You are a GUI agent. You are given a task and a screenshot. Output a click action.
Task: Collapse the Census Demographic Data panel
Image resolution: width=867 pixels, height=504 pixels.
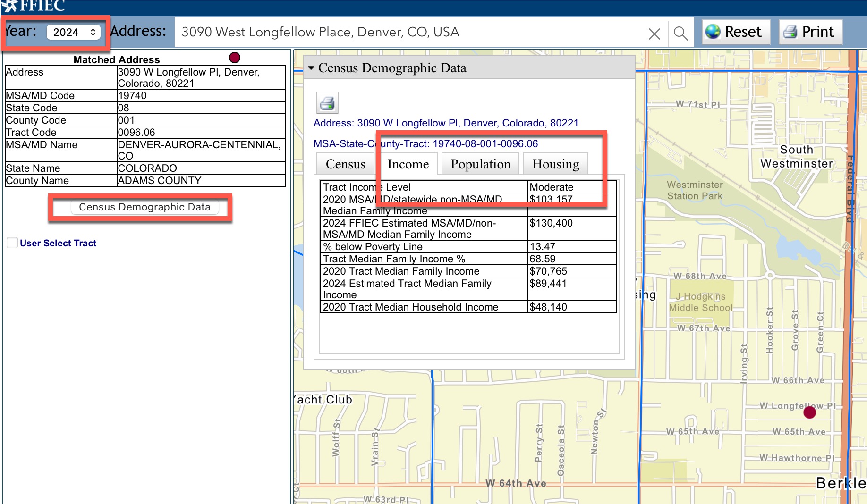pos(311,68)
